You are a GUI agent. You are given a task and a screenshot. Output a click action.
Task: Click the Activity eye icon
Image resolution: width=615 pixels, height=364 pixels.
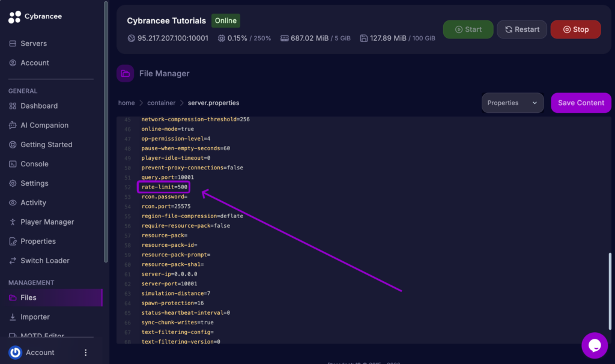click(13, 203)
